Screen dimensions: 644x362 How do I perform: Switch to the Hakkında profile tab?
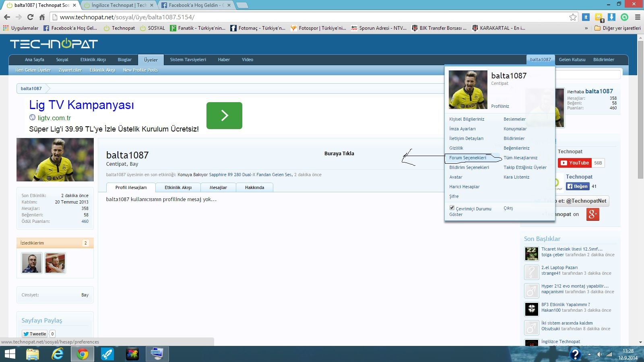[x=254, y=187]
